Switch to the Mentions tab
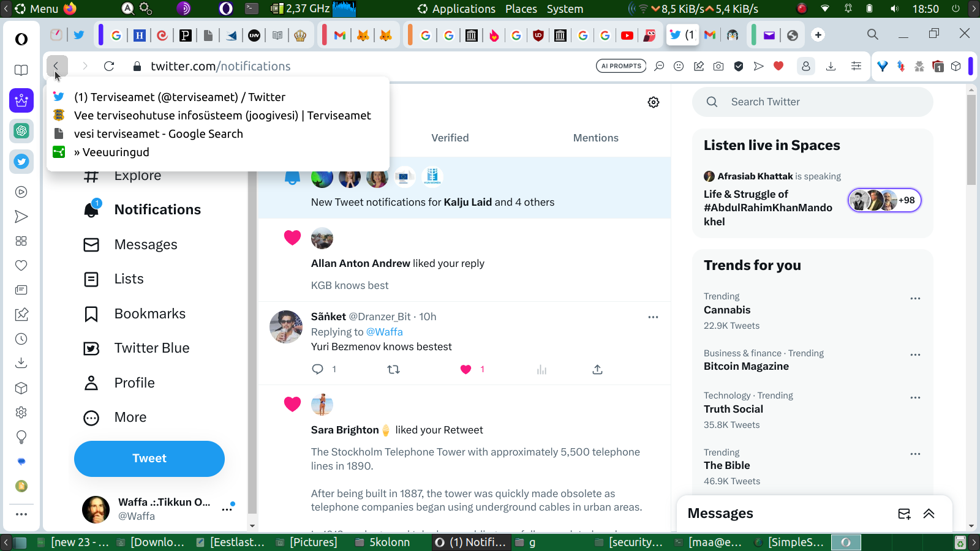 click(x=596, y=138)
